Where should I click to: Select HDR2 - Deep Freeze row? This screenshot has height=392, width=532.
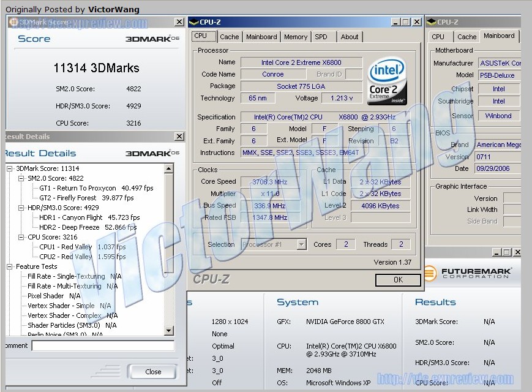tap(88, 227)
